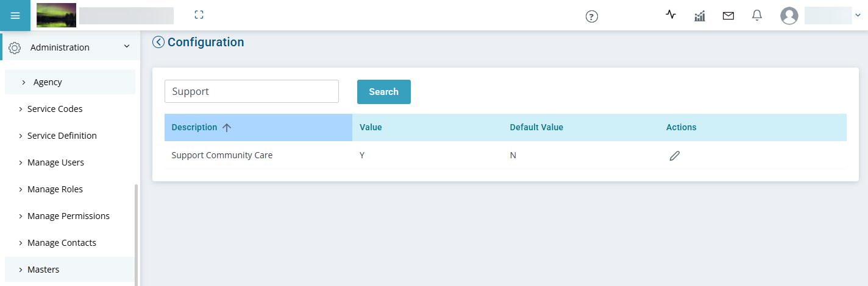Screen dimensions: 868x286
Task: Edit the Support Community Care row
Action: click(x=674, y=156)
